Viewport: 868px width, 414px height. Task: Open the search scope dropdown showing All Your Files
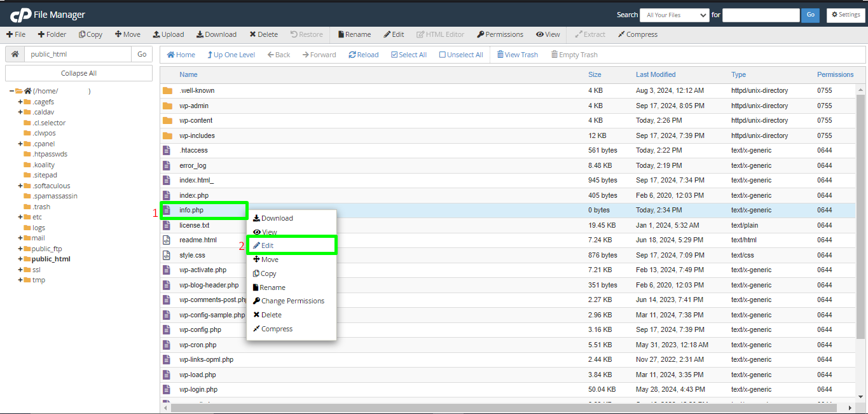[x=674, y=14]
